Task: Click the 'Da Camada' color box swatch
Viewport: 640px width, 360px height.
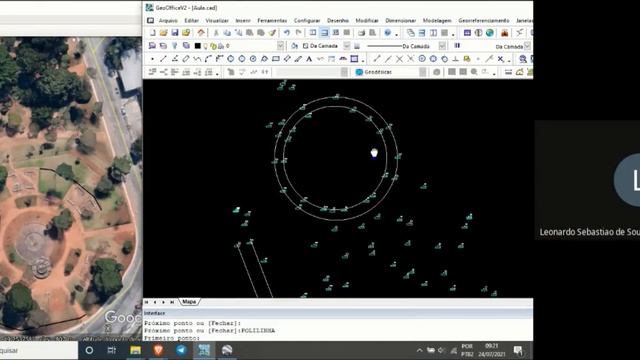Action: 305,46
